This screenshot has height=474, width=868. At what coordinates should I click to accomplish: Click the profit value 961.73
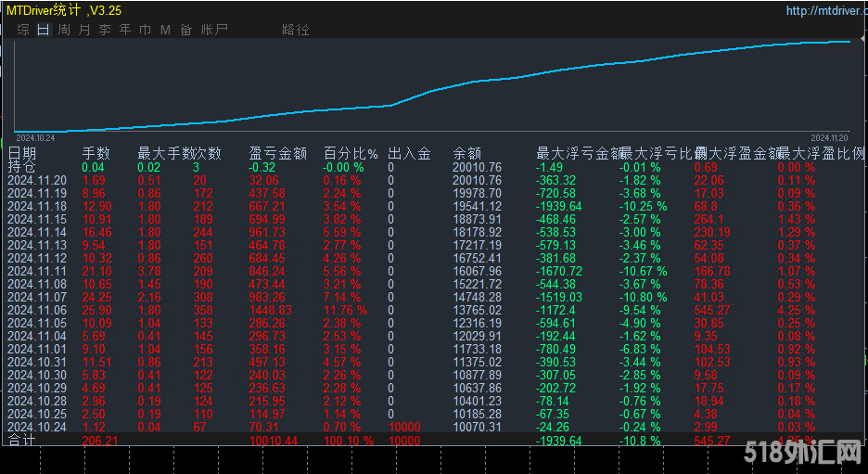coord(267,232)
